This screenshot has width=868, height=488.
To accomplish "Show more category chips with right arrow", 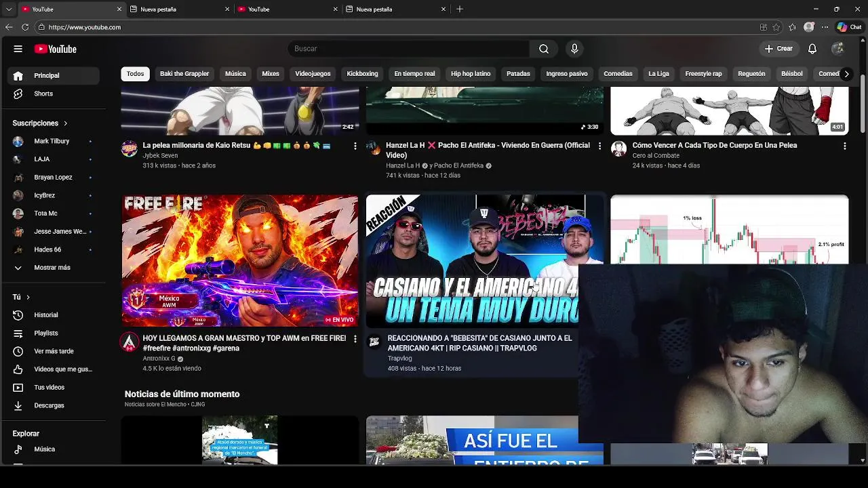I will pos(846,74).
